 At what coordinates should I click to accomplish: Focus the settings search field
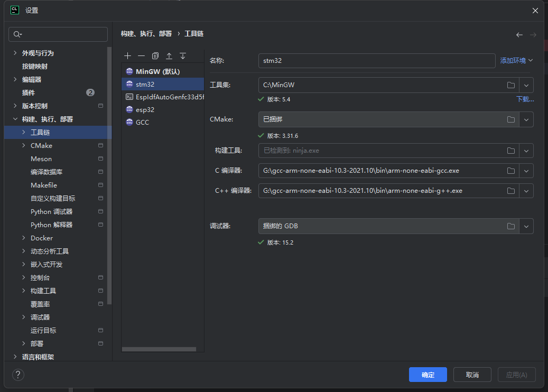click(x=58, y=34)
